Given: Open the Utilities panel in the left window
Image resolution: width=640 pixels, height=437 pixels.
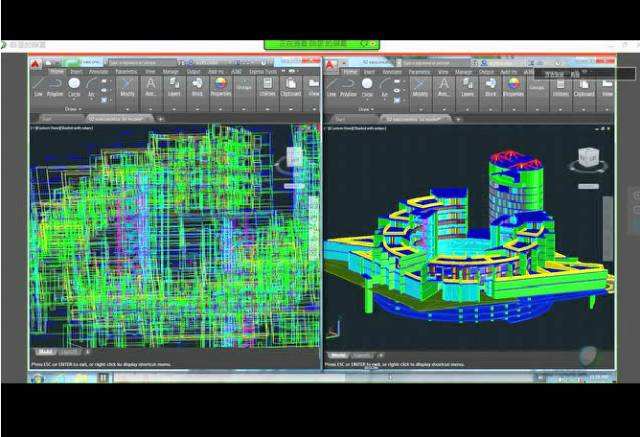Looking at the screenshot, I should (267, 87).
